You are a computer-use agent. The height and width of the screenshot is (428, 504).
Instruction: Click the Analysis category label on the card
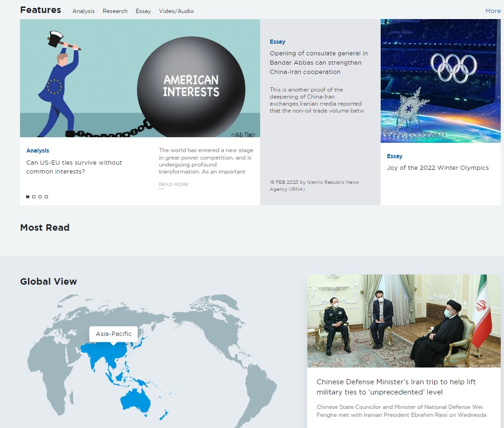pos(38,150)
